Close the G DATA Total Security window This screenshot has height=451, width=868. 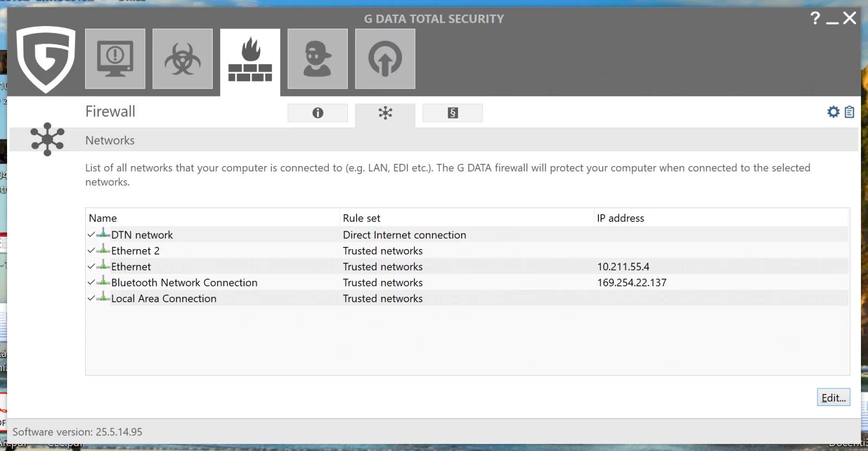(x=850, y=18)
